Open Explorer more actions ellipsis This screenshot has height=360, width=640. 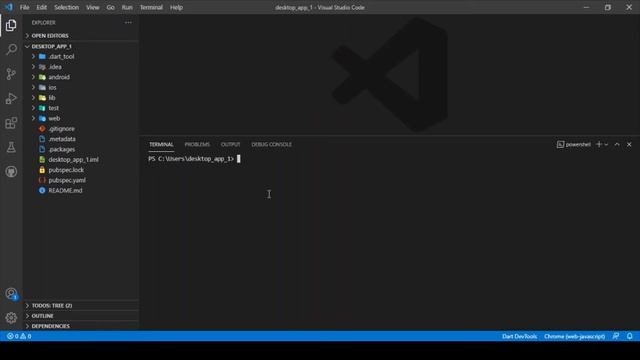[x=128, y=23]
